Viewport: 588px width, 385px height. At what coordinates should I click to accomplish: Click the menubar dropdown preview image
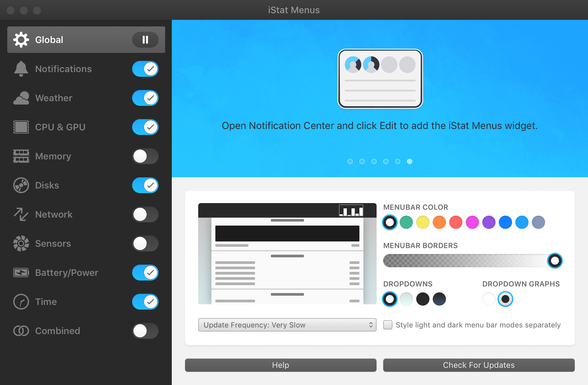coord(287,254)
